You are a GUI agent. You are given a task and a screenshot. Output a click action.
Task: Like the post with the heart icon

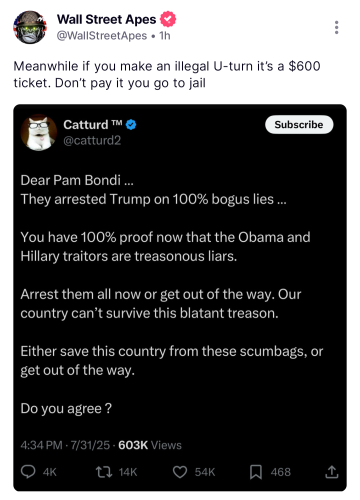coord(180,472)
